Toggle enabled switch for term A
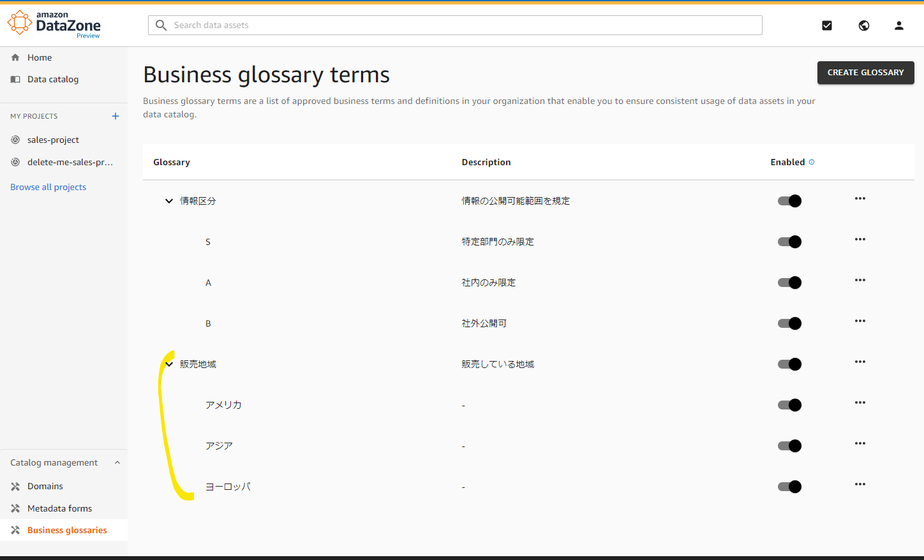The height and width of the screenshot is (560, 924). [x=789, y=283]
